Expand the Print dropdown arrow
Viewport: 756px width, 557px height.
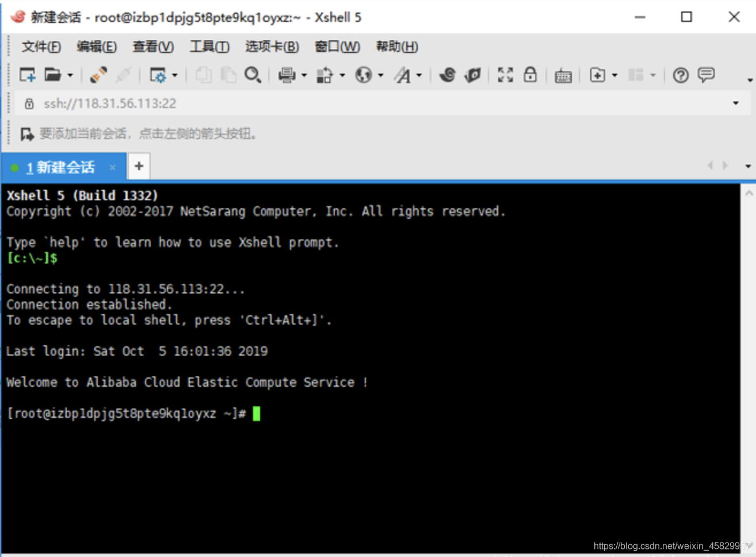(x=304, y=75)
